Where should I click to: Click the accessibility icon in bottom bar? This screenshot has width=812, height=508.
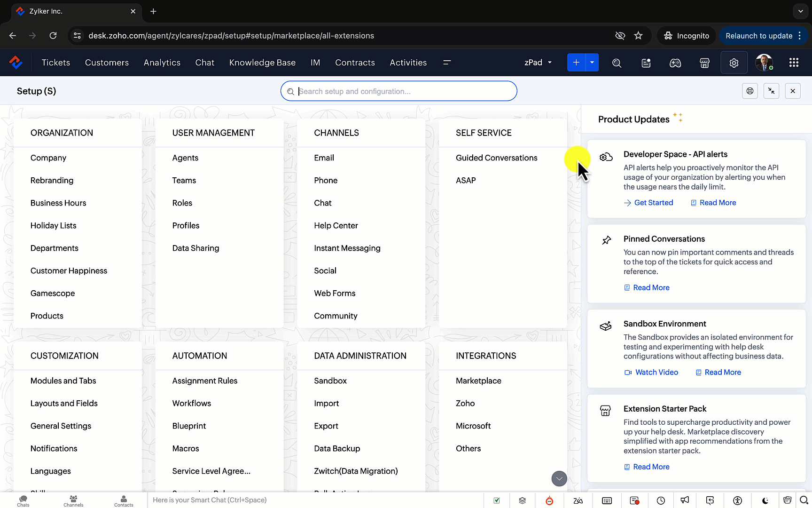pyautogui.click(x=738, y=500)
